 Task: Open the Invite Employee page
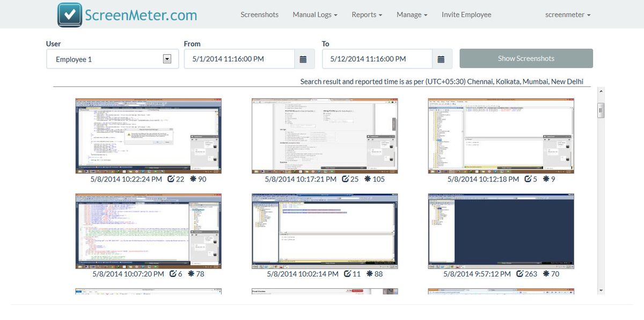pos(466,14)
